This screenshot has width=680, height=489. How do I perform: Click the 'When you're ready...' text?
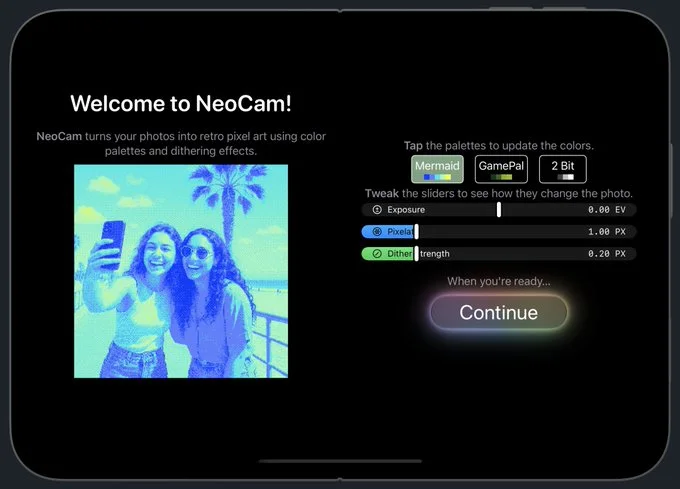pyautogui.click(x=499, y=281)
